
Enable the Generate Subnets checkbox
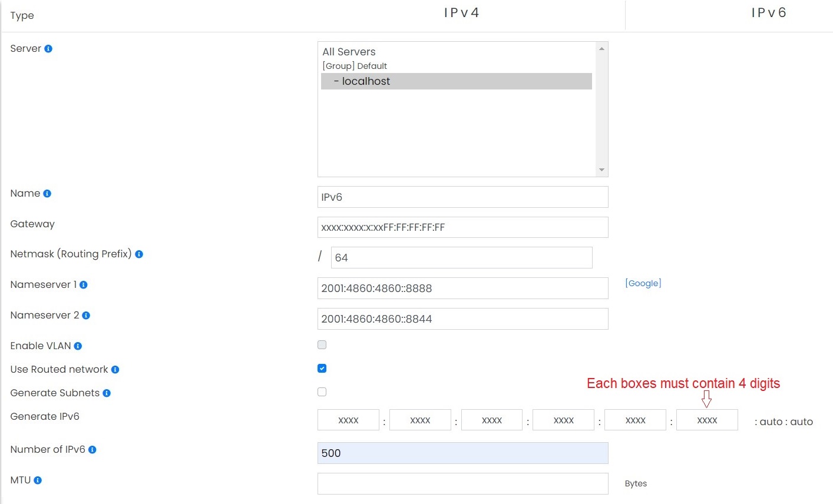pos(322,392)
